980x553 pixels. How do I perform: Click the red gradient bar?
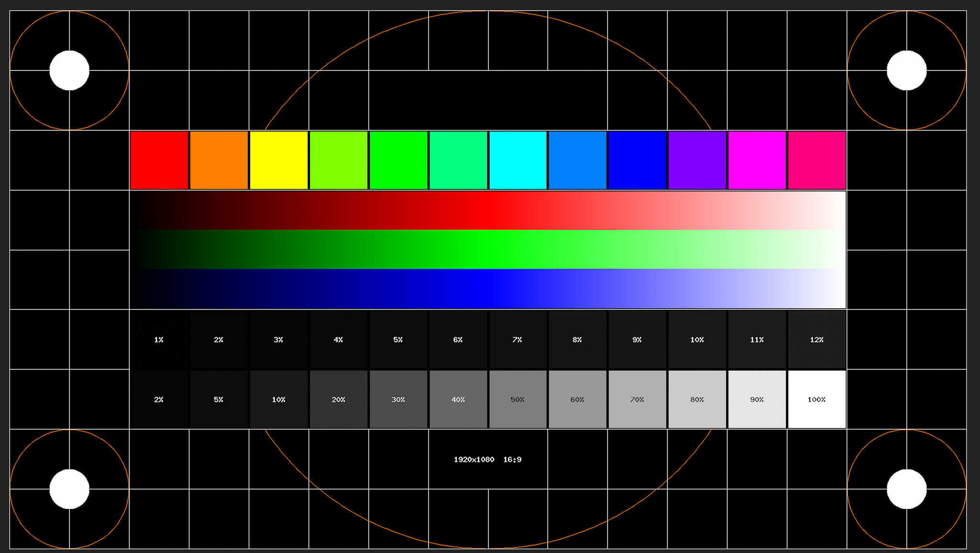(x=488, y=211)
